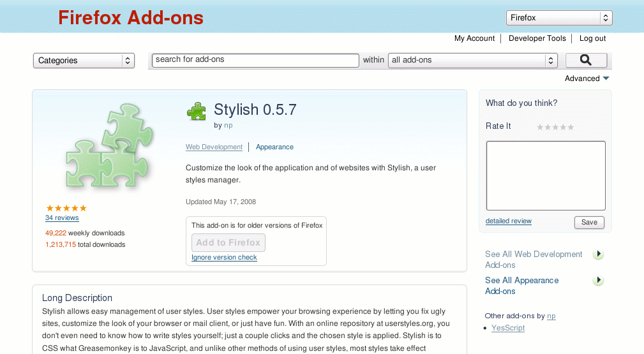
Task: Click Ignore version check link
Action: click(x=224, y=258)
